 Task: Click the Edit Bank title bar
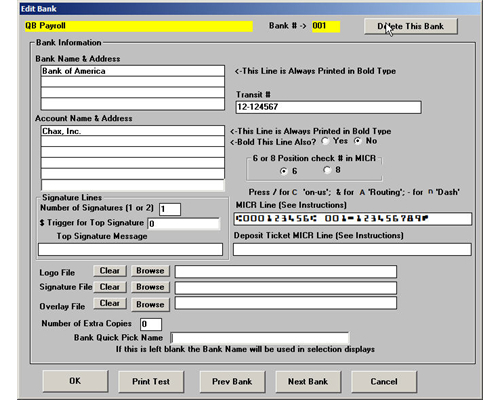pos(250,9)
